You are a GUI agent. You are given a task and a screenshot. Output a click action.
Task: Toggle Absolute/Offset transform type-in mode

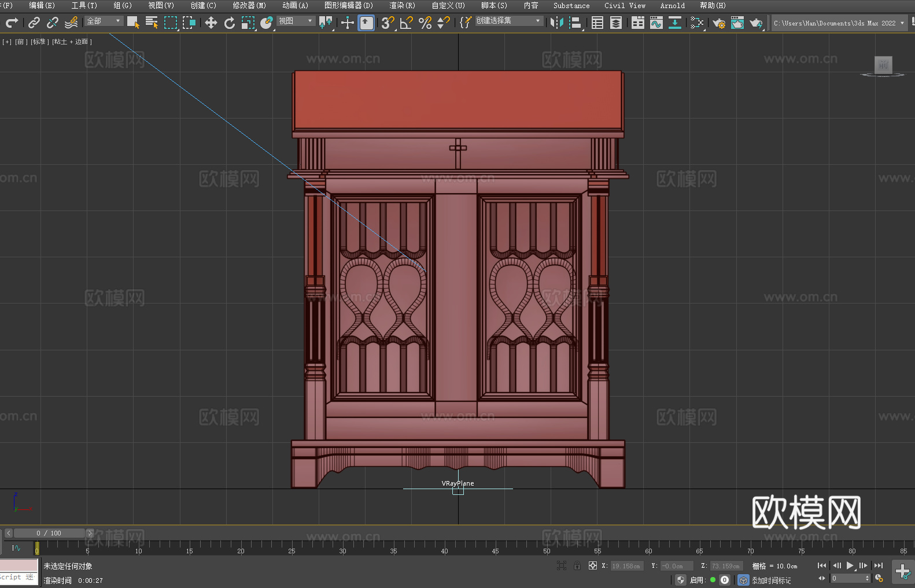pyautogui.click(x=593, y=565)
